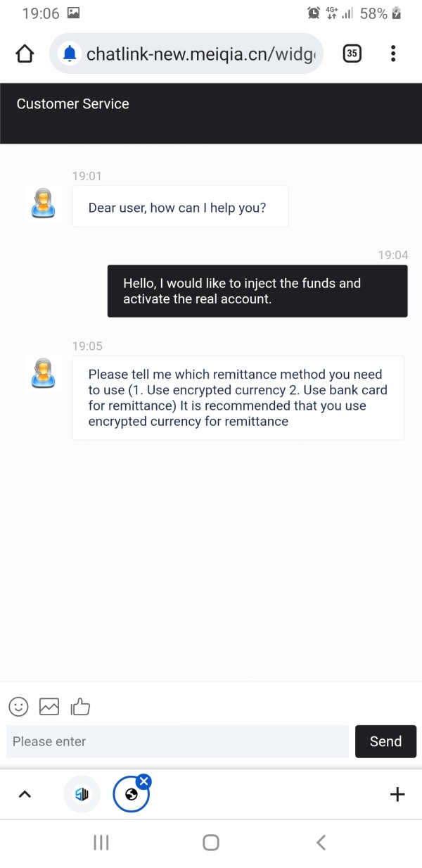The height and width of the screenshot is (868, 422).
Task: Expand the tab group chevron
Action: pos(25,794)
